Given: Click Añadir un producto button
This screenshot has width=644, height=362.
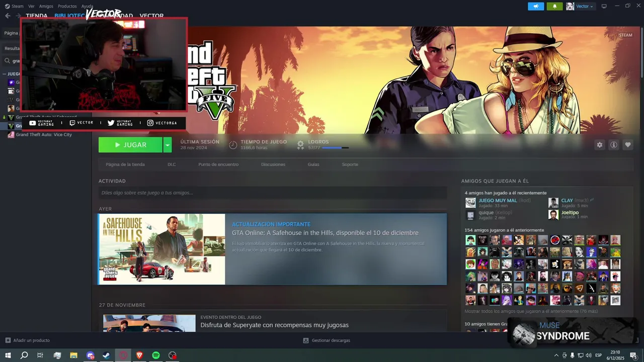Looking at the screenshot, I should (x=27, y=340).
